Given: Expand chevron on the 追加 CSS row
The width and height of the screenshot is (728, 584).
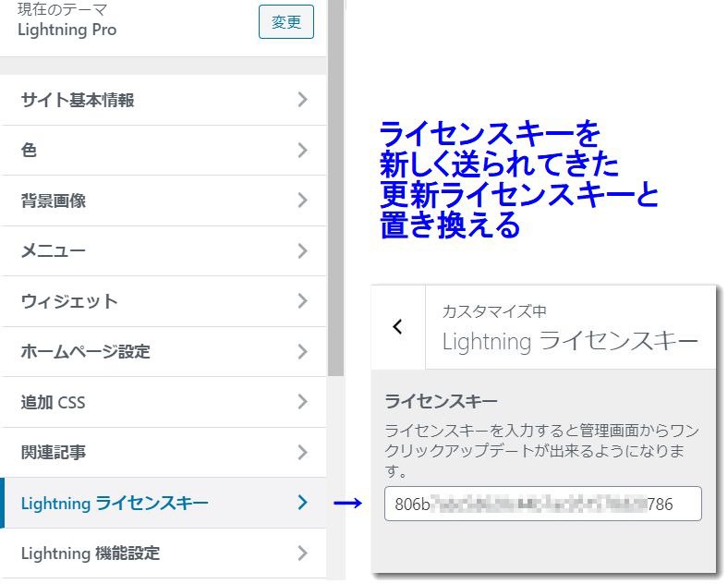Looking at the screenshot, I should point(302,402).
